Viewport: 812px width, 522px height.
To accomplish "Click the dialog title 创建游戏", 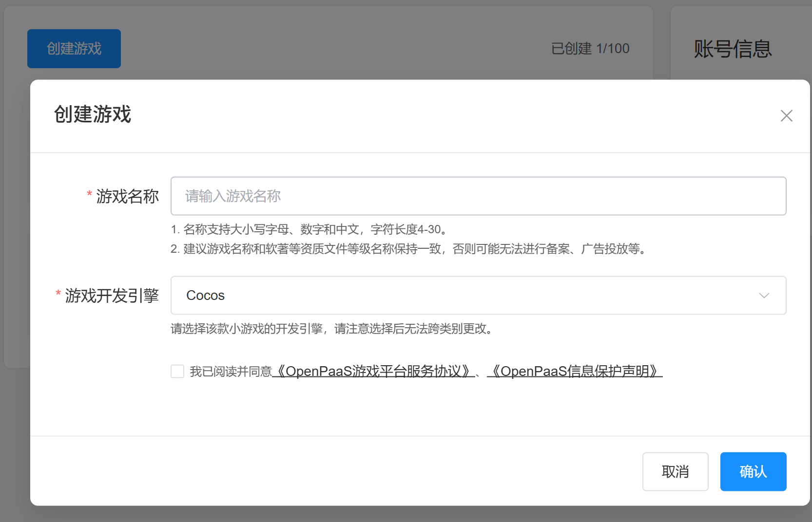I will pos(93,114).
